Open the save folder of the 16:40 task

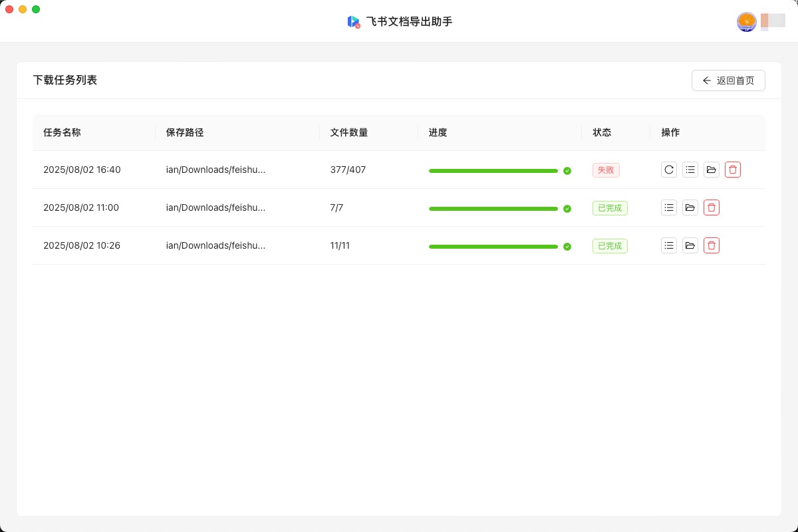[x=712, y=170]
